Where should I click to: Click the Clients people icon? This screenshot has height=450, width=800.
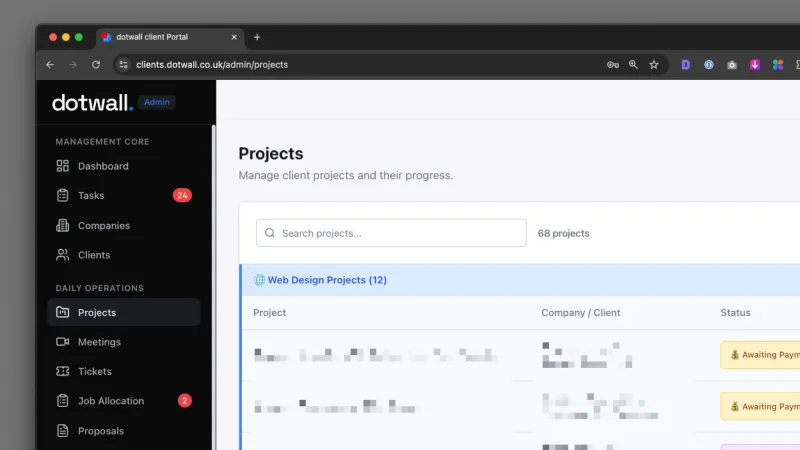62,255
